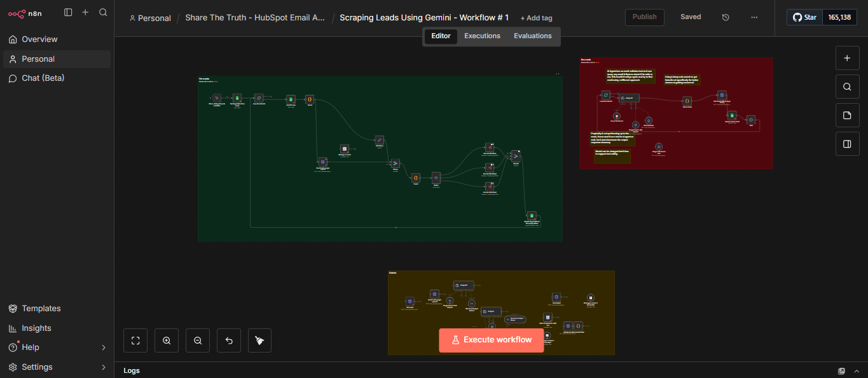868x378 pixels.
Task: Collapse the left sidebar panel
Action: click(x=68, y=12)
